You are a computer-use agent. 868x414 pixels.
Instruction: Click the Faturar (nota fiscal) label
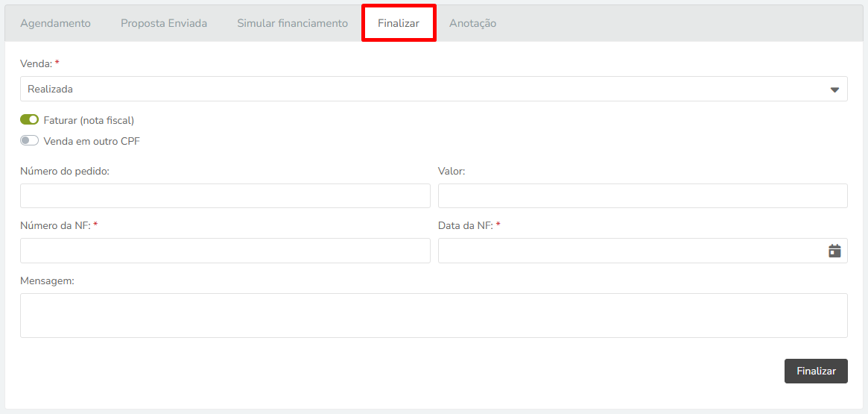coord(89,119)
